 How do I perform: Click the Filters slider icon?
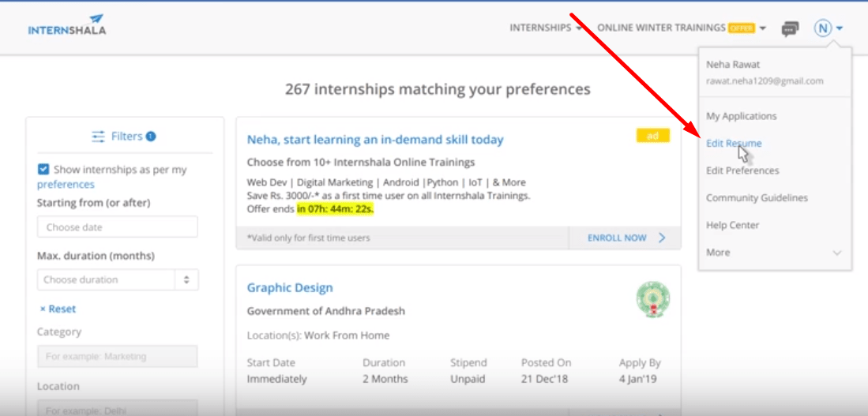99,137
